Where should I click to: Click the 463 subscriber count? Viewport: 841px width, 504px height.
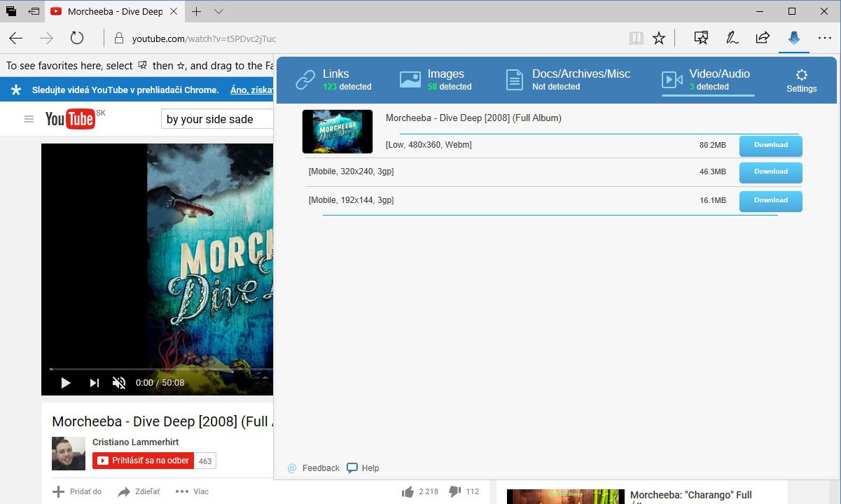coord(205,461)
